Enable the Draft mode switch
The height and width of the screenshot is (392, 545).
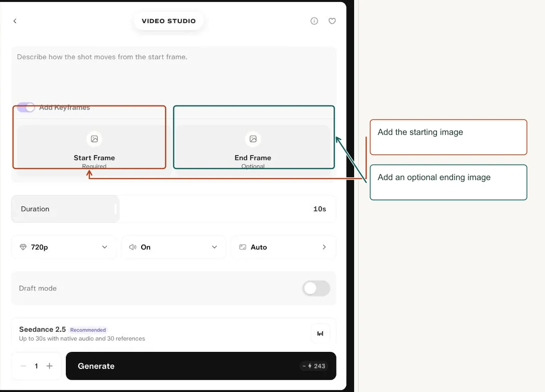coord(316,288)
